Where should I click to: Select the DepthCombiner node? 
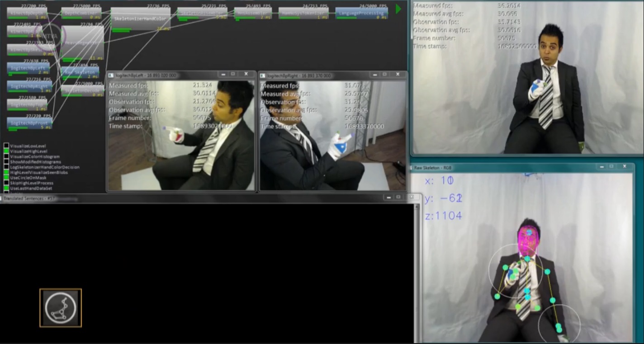[x=81, y=13]
